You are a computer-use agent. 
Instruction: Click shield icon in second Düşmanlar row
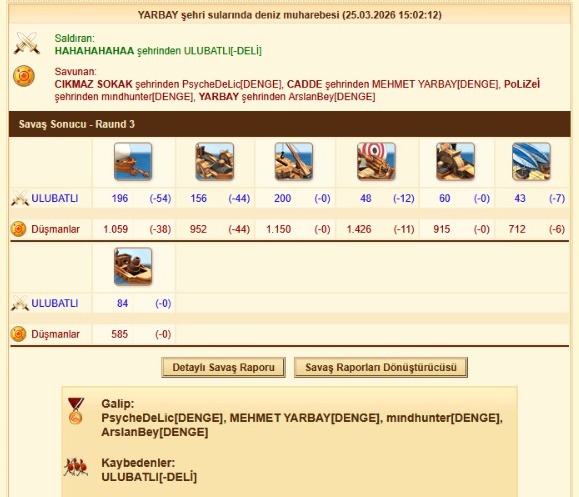point(18,334)
